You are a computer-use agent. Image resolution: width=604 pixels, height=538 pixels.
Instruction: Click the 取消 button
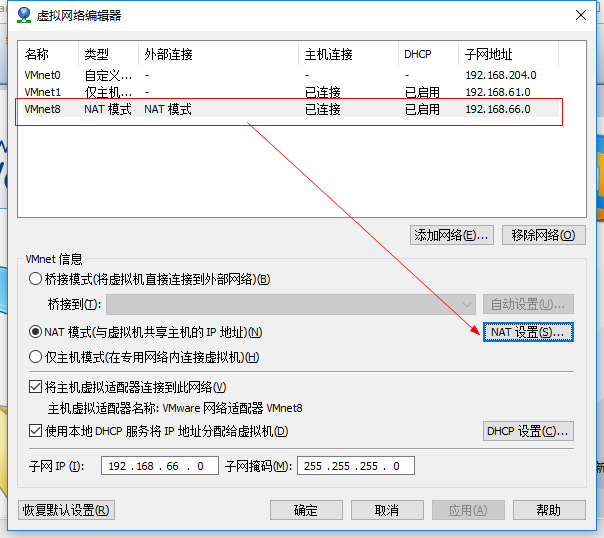(387, 510)
